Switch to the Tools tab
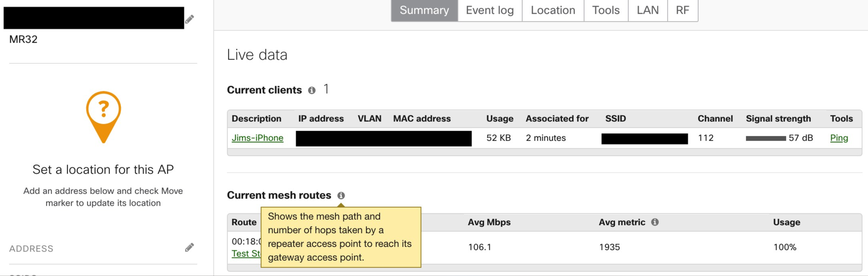Viewport: 868px width, 276px height. 606,10
